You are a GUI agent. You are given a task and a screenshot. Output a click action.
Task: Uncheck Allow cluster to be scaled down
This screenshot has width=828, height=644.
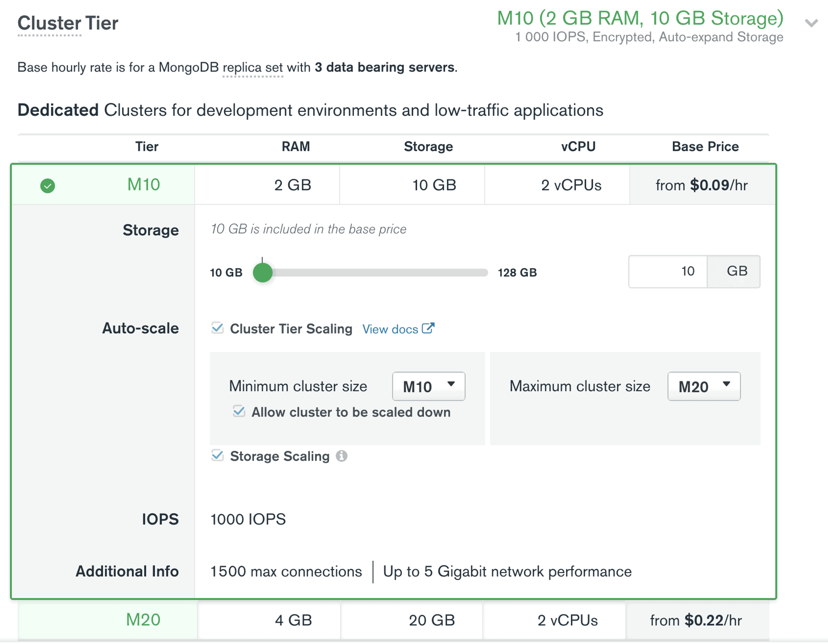[239, 411]
